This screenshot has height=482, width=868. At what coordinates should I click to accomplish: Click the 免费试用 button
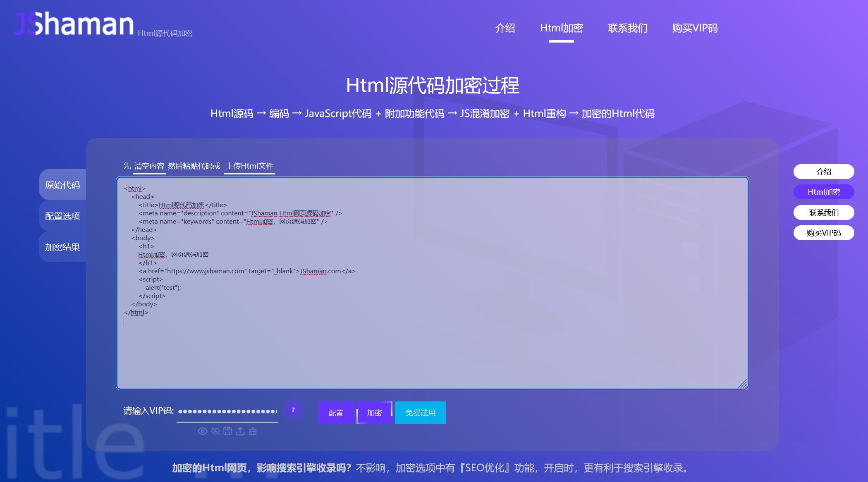[x=420, y=413]
